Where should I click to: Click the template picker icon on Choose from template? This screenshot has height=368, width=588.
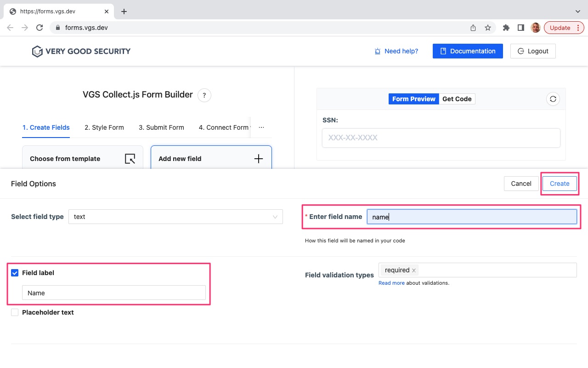tap(130, 159)
